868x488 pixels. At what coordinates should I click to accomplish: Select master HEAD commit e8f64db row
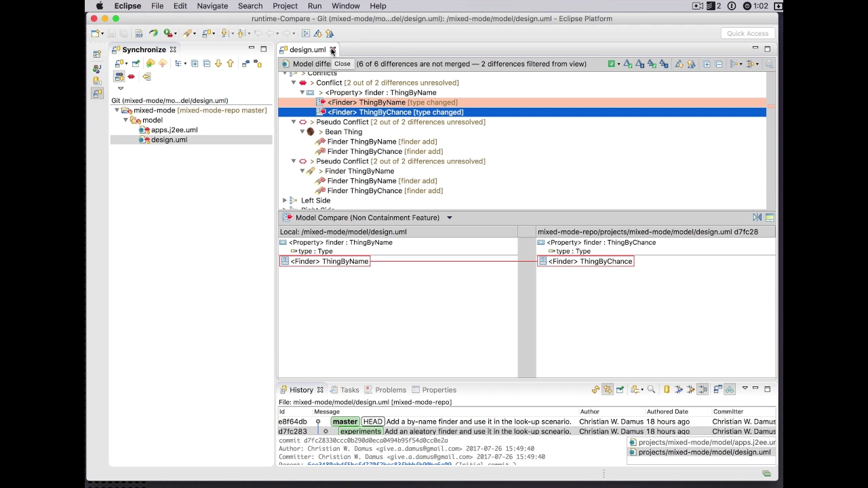point(527,422)
